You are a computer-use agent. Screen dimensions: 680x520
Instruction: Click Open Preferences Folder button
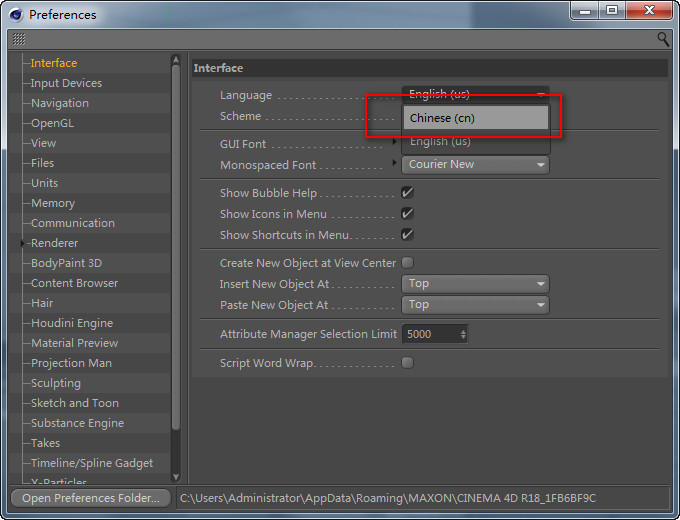(91, 498)
